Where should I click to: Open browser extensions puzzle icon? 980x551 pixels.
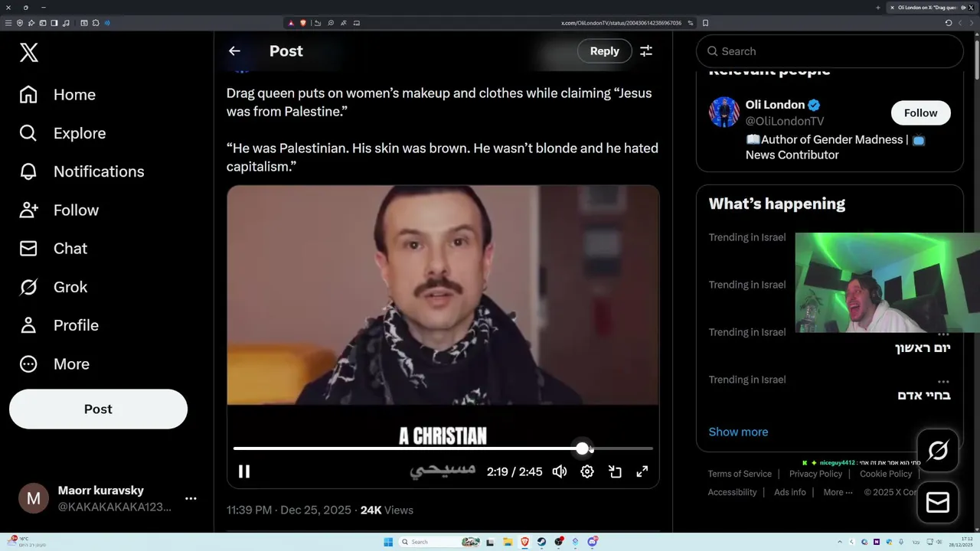(95, 23)
